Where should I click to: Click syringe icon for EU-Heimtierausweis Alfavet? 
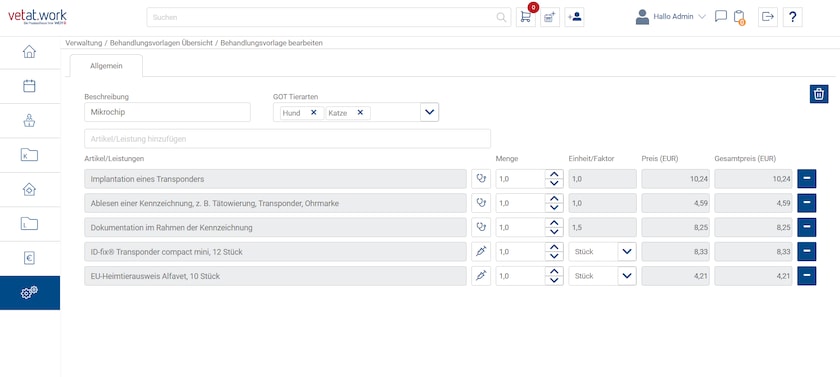pyautogui.click(x=481, y=276)
